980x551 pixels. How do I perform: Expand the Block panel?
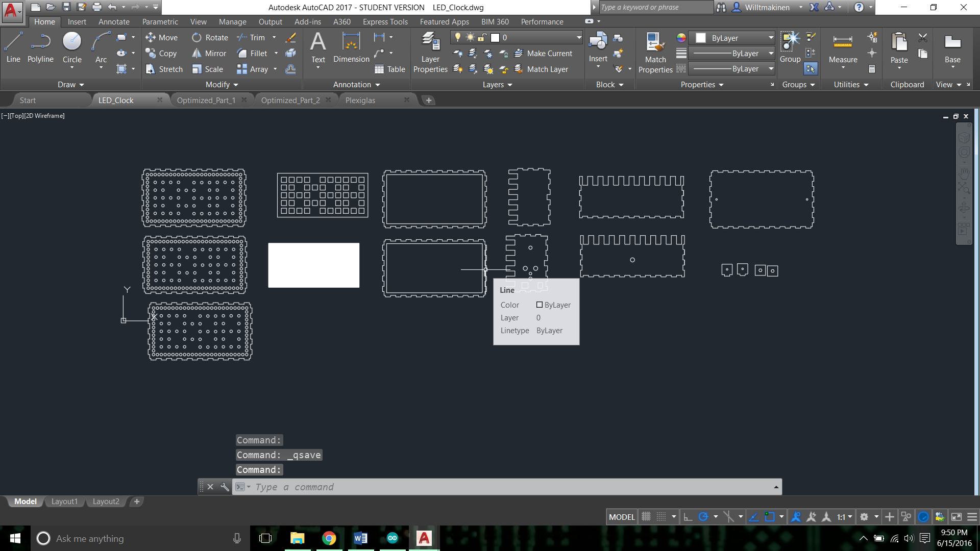(610, 85)
